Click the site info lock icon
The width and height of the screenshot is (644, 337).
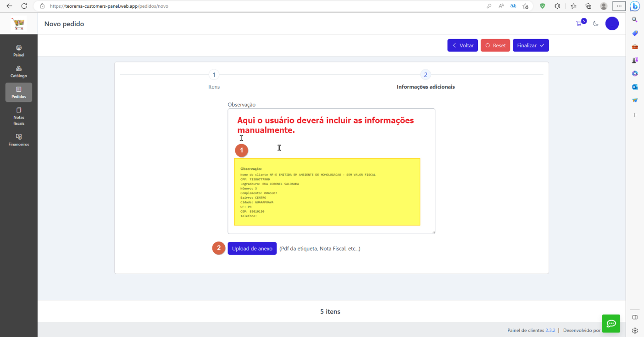click(x=42, y=6)
